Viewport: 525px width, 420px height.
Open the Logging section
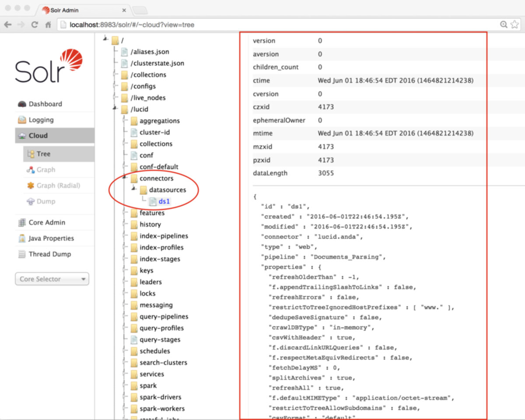pos(41,120)
